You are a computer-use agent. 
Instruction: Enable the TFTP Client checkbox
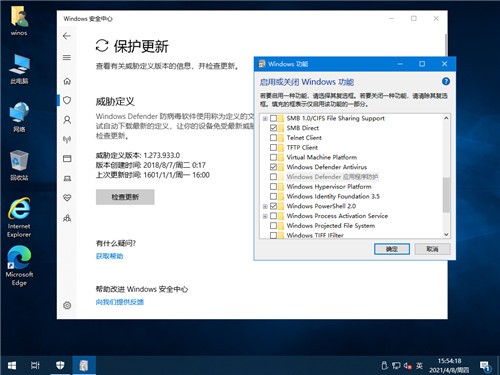273,147
